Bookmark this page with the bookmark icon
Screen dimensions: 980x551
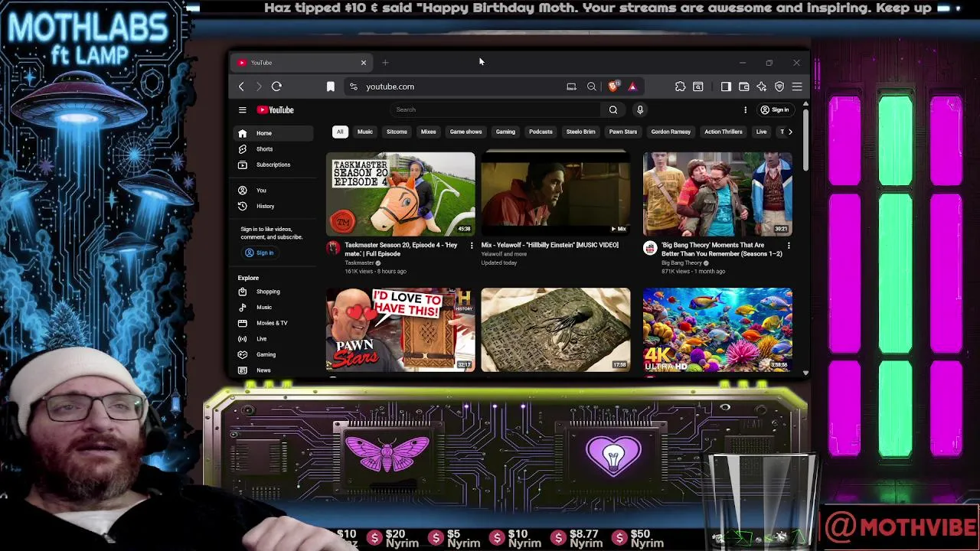(330, 86)
